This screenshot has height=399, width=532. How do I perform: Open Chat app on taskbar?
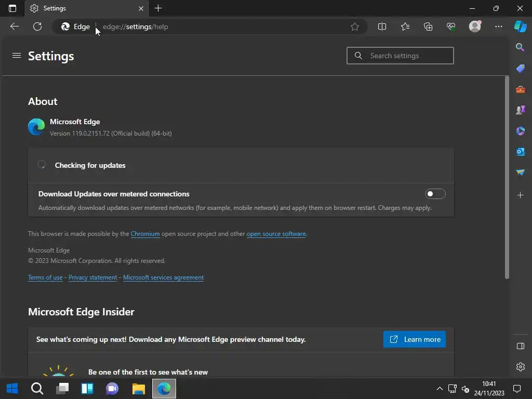(x=112, y=389)
